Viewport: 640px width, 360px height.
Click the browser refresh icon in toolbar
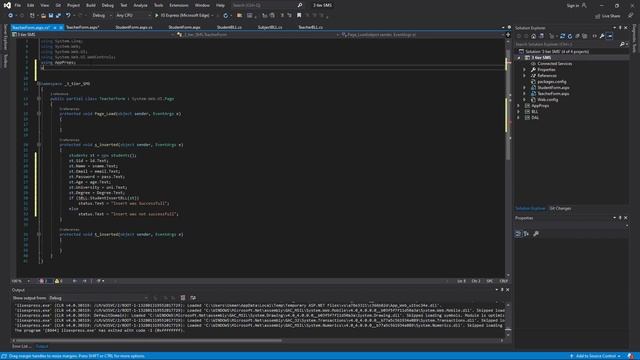(x=226, y=16)
